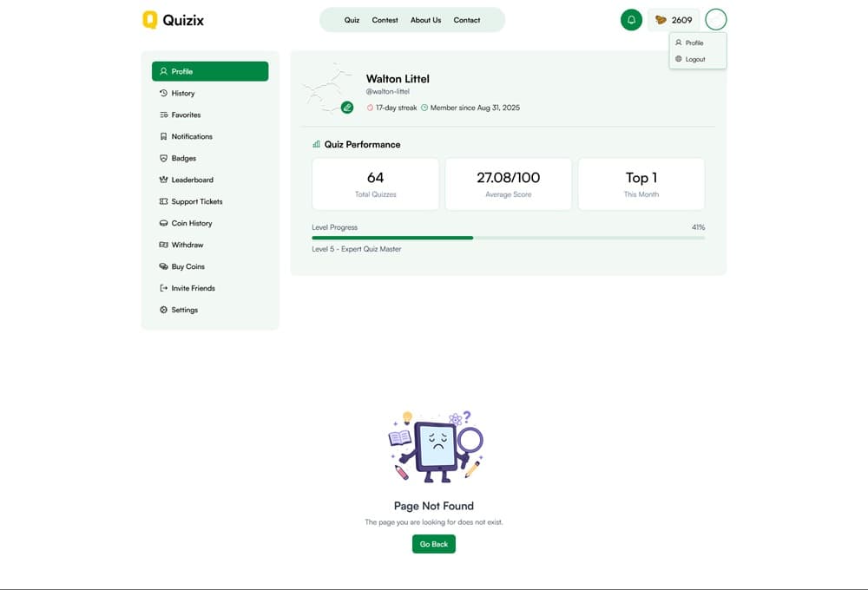
Task: Click the Quizix logo icon
Action: (x=150, y=20)
